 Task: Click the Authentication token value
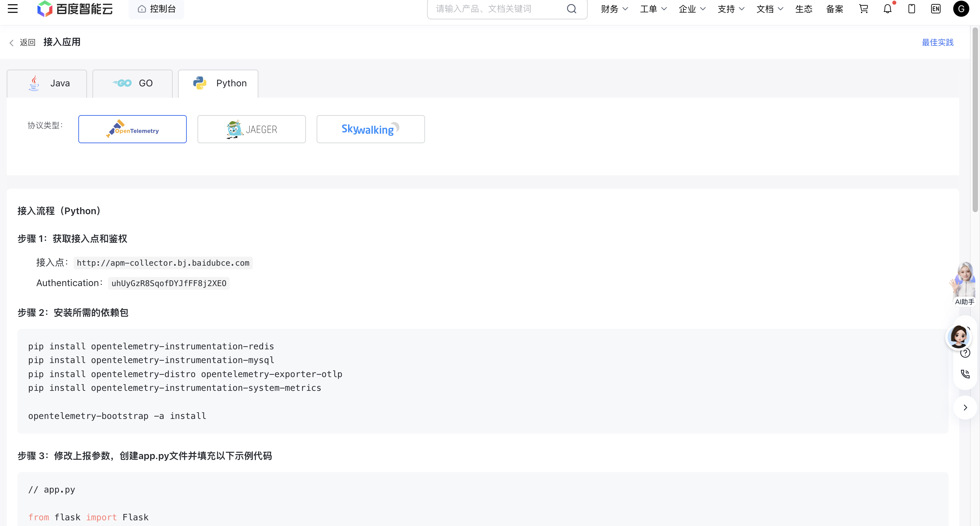point(169,283)
